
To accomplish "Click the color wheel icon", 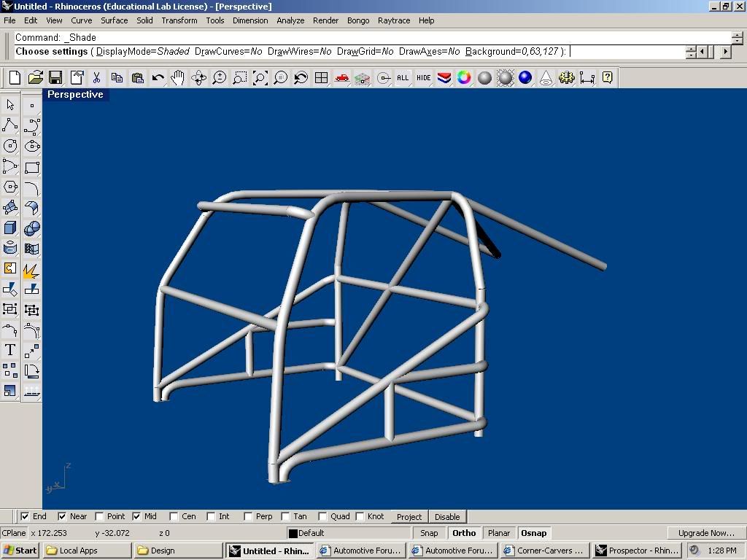I will pos(464,78).
